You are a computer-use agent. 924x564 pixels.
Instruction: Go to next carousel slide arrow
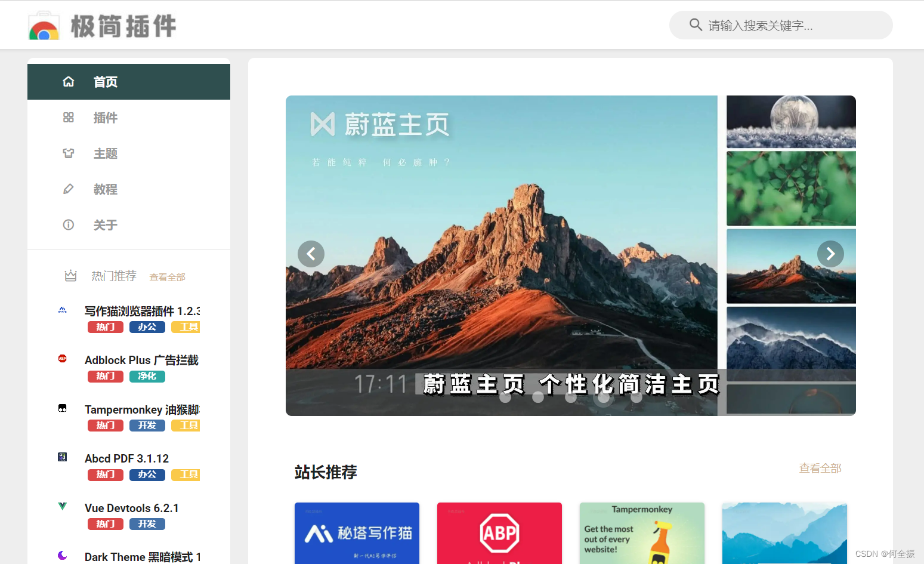pos(830,254)
